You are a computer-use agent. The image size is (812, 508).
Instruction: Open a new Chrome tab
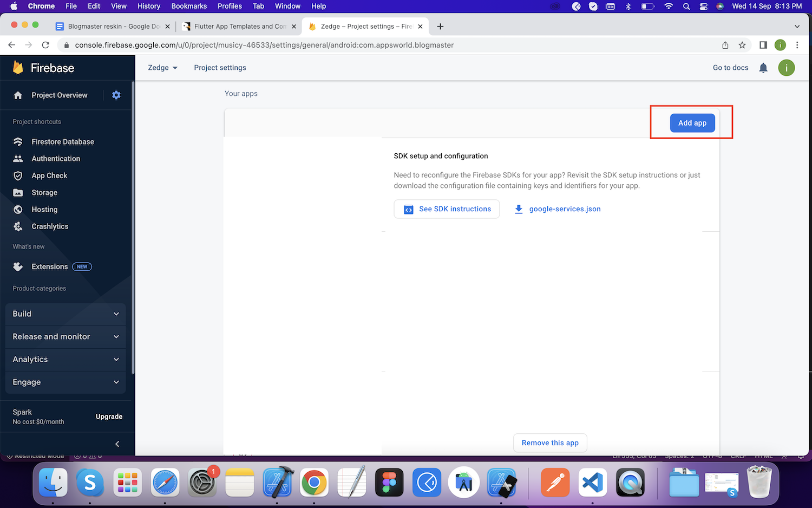440,26
